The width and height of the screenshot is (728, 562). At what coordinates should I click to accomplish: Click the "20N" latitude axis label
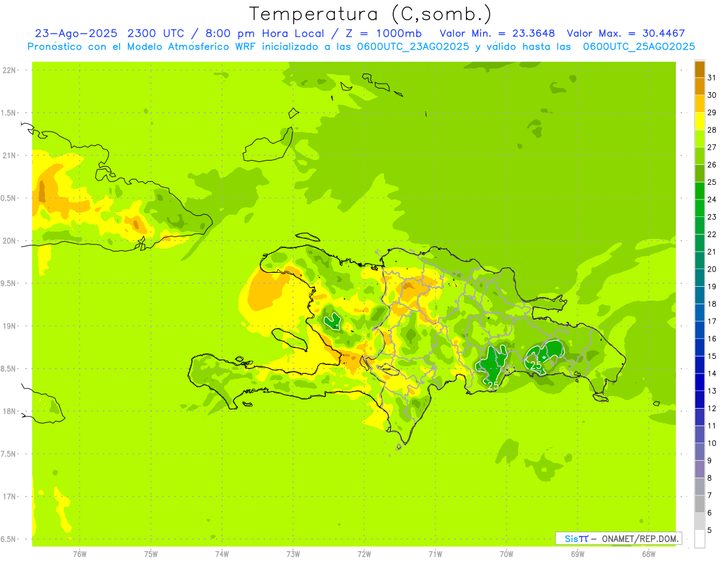[9, 241]
